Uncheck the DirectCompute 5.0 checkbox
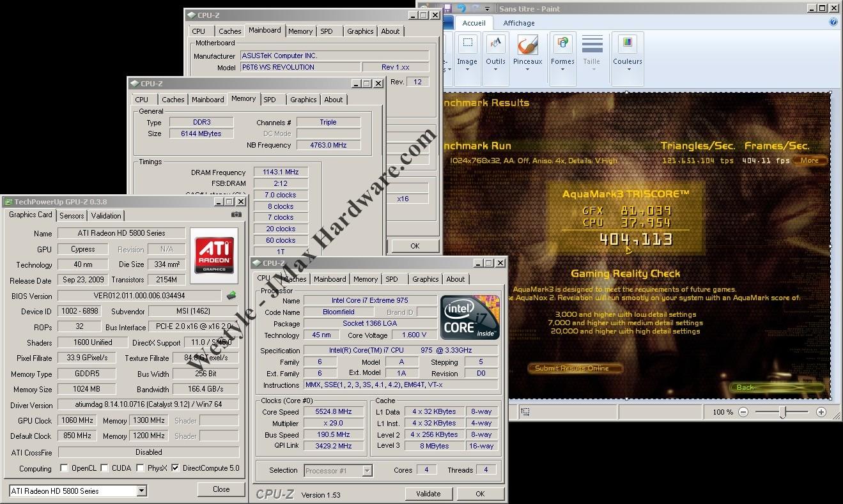The height and width of the screenshot is (504, 843). coord(175,468)
